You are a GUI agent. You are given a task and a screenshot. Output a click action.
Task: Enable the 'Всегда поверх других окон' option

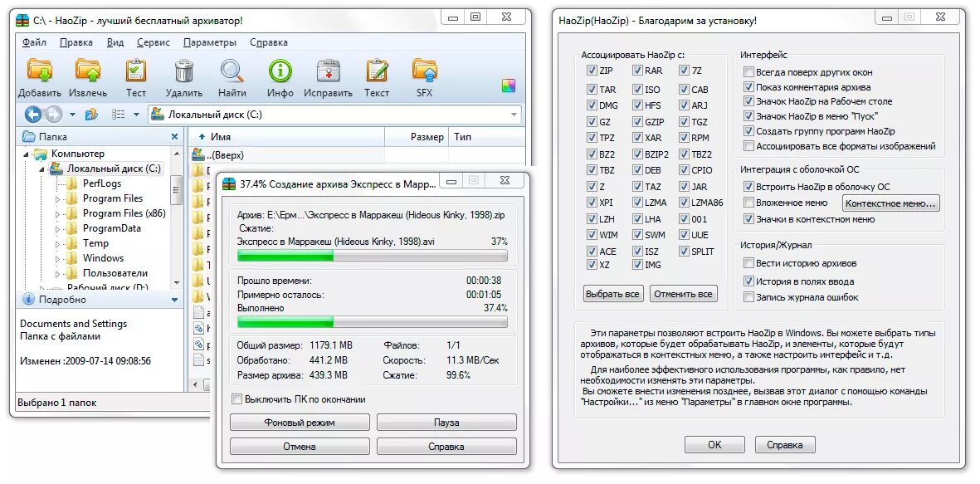(x=749, y=71)
